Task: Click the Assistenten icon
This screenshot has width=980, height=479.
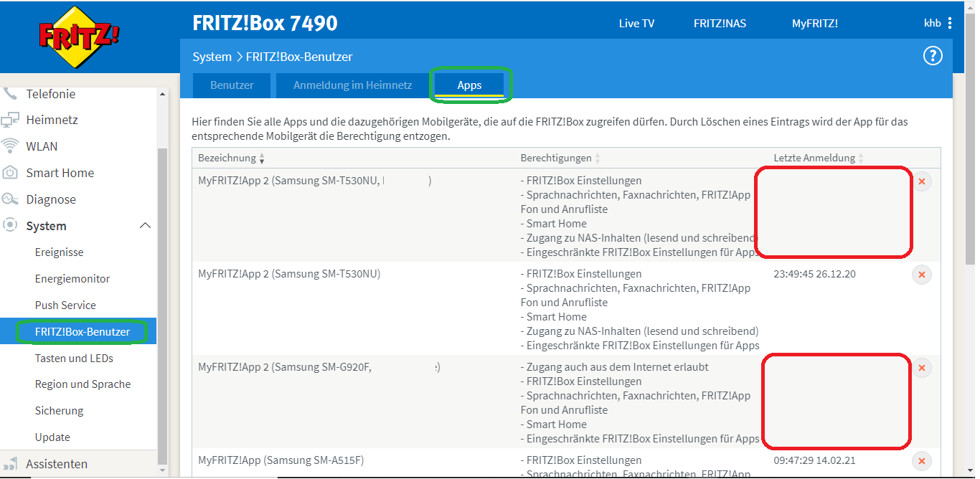Action: pos(10,464)
